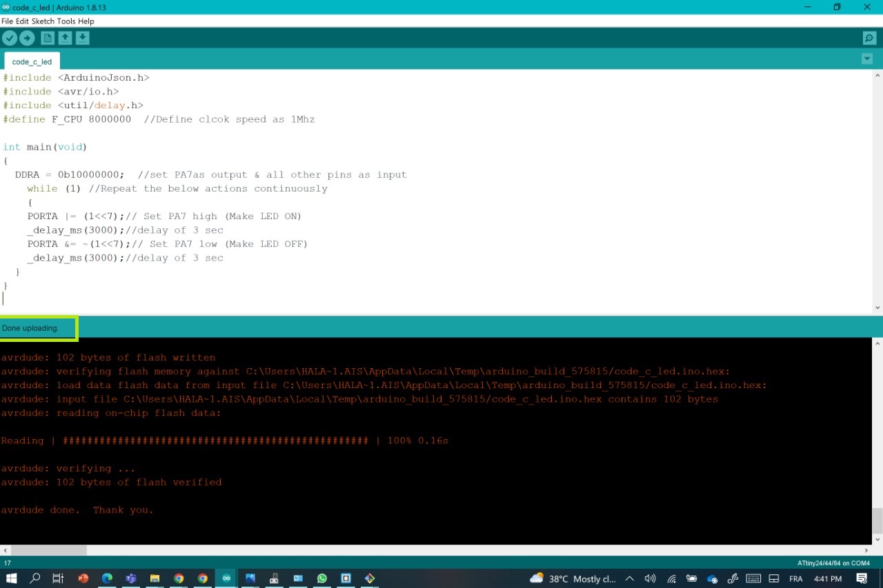This screenshot has height=588, width=883.
Task: Click the OneDrive cloud tray icon
Action: pyautogui.click(x=713, y=579)
